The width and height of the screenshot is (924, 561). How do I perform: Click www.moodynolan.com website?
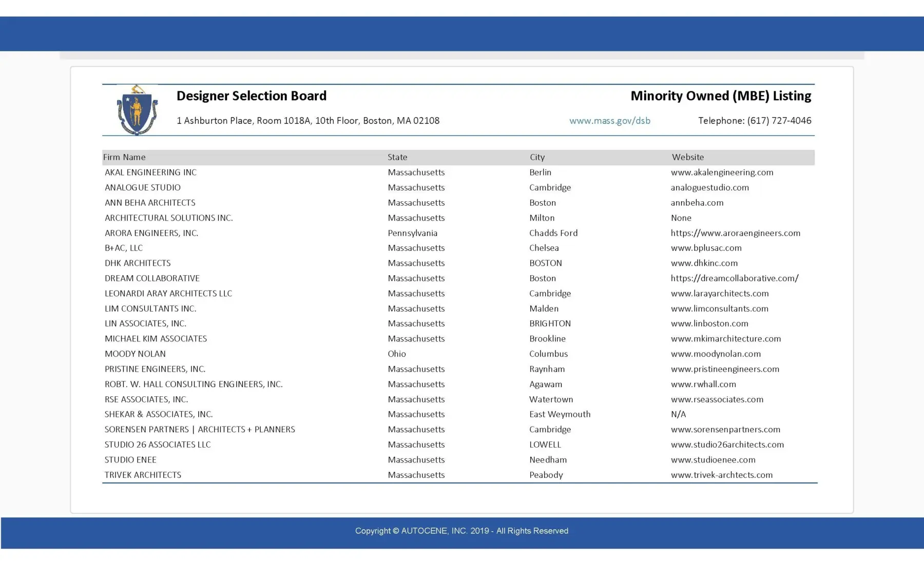[x=716, y=354]
